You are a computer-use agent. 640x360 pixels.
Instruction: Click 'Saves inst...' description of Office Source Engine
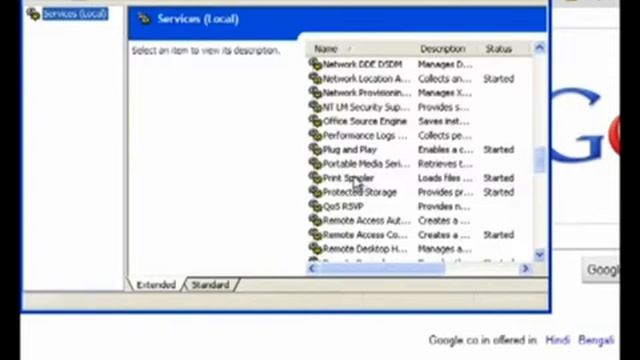pyautogui.click(x=444, y=121)
